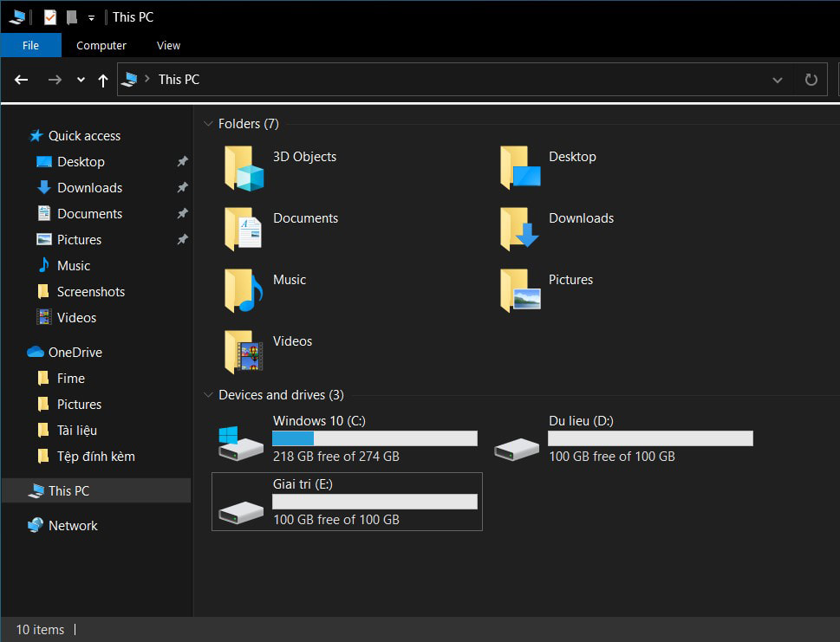Open the Customize Quick Access Toolbar dropdown
The width and height of the screenshot is (840, 642).
coord(91,16)
